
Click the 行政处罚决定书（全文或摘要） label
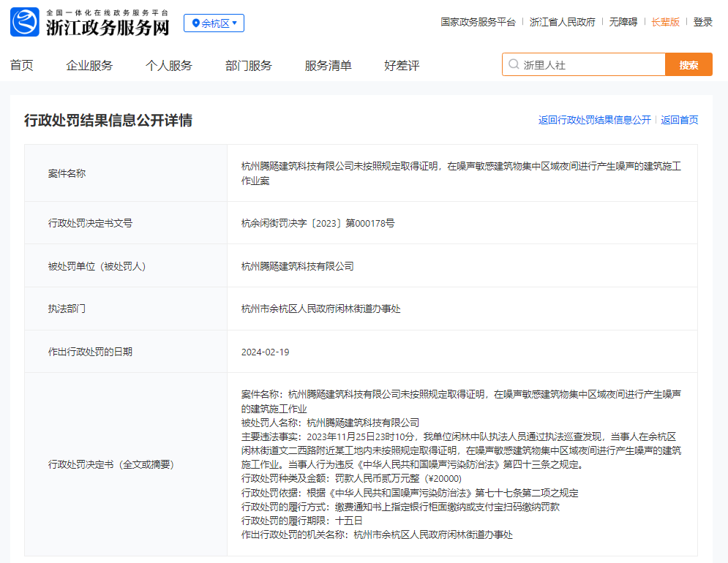111,464
